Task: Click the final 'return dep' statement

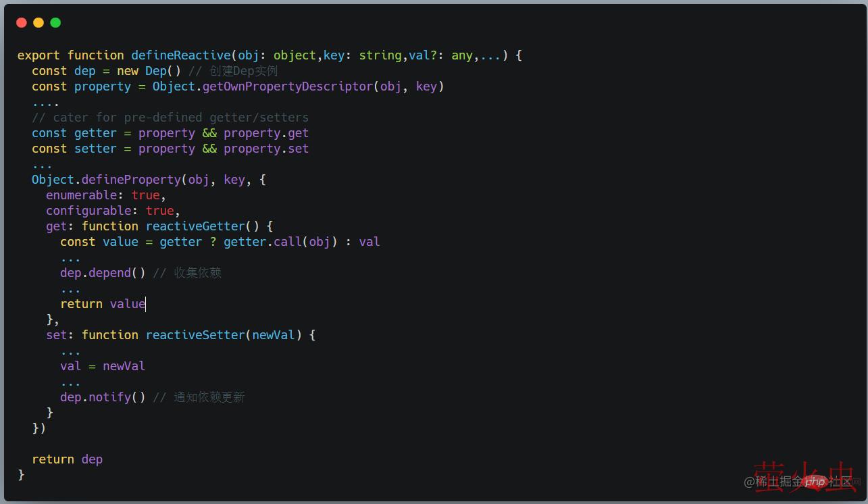Action: [x=67, y=459]
